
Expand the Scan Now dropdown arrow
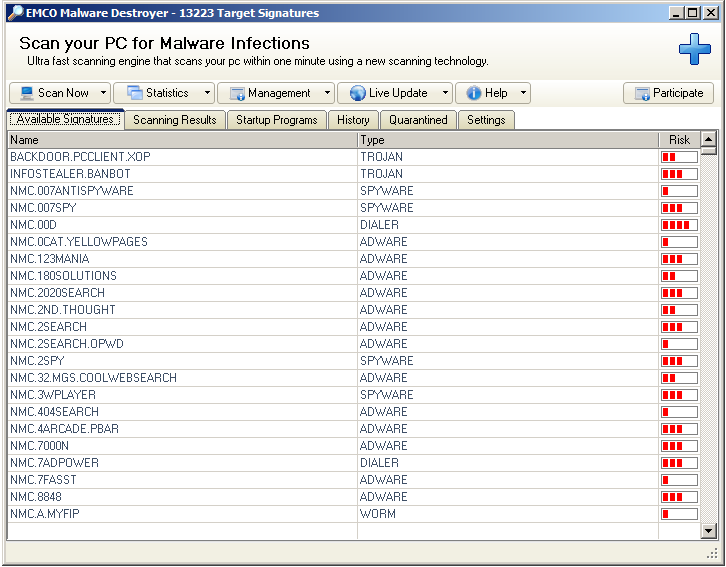(103, 93)
